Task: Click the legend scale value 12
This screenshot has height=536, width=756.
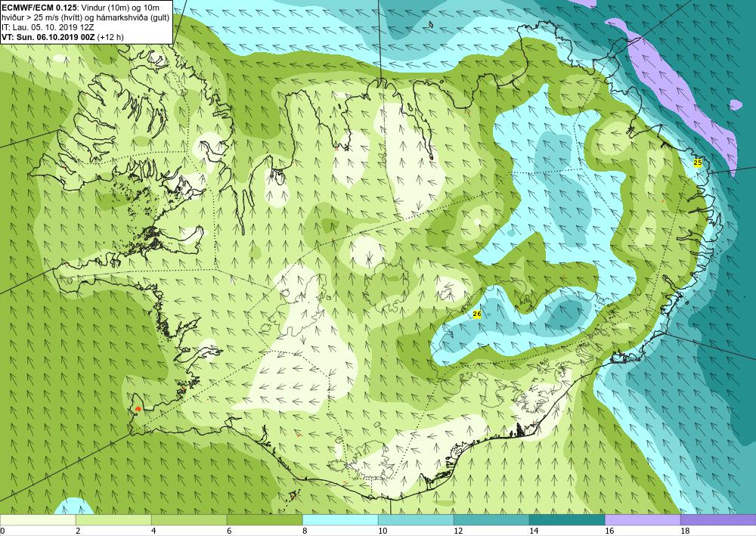Action: click(x=457, y=531)
